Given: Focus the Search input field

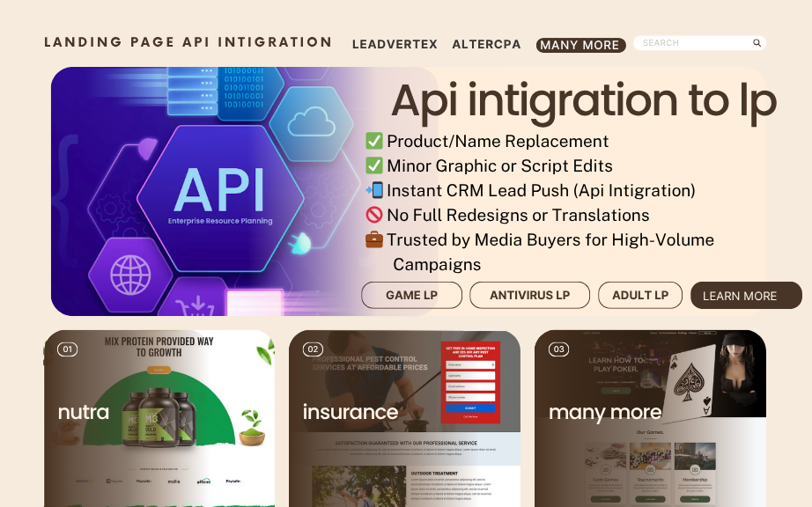Looking at the screenshot, I should coord(699,43).
